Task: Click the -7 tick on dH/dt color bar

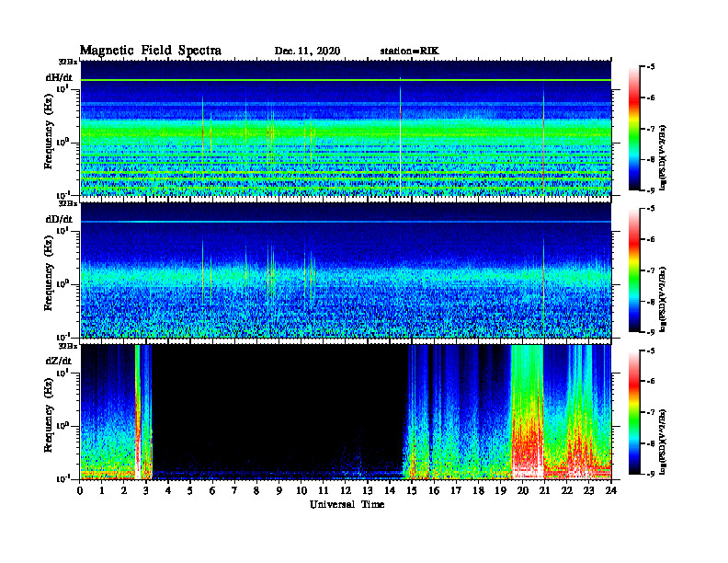Action: pos(651,129)
